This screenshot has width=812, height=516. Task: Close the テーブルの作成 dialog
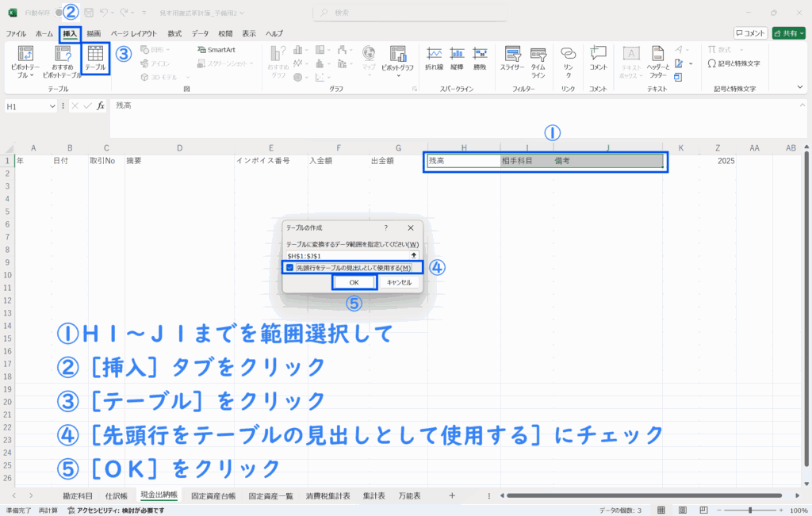point(411,227)
